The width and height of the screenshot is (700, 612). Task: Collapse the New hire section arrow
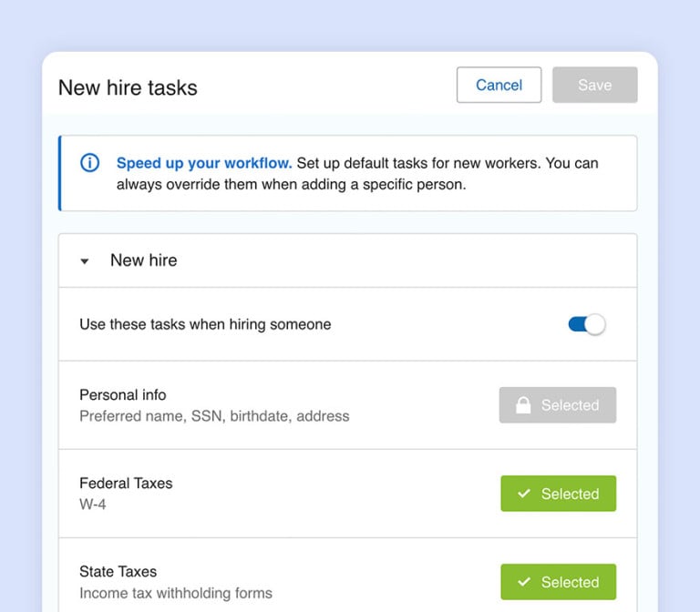click(85, 261)
